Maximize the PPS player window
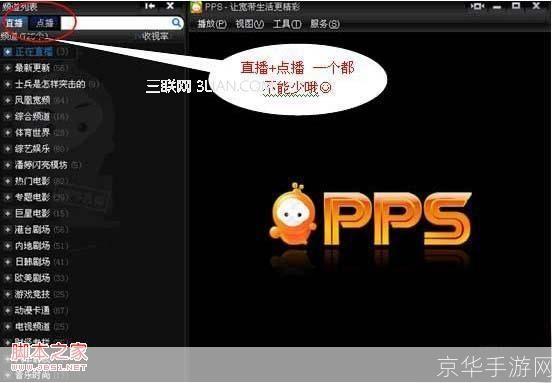Screen dimensions: 552x383 point(516,6)
